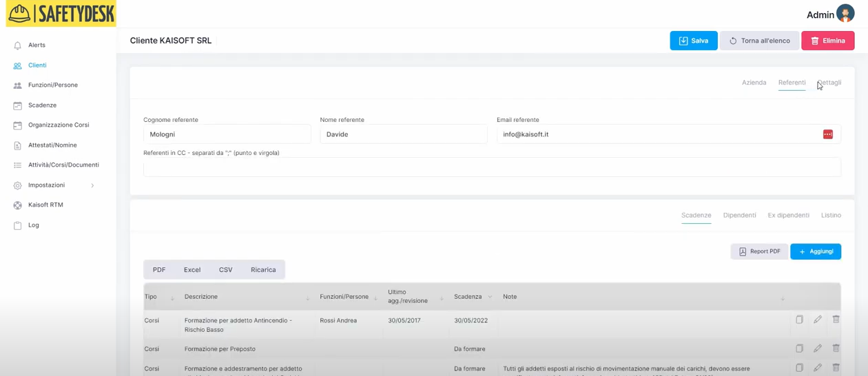Click red icon in Email referente field
Viewport: 868px width, 376px height.
827,134
